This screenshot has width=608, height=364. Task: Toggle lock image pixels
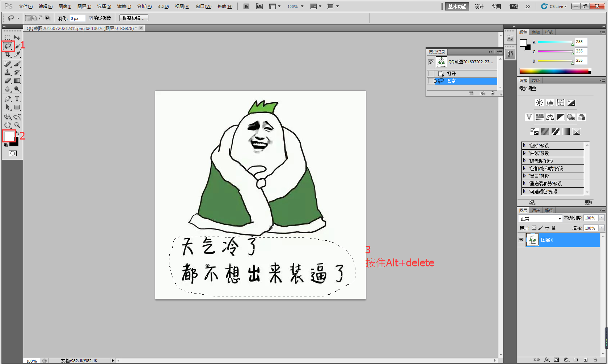[540, 228]
